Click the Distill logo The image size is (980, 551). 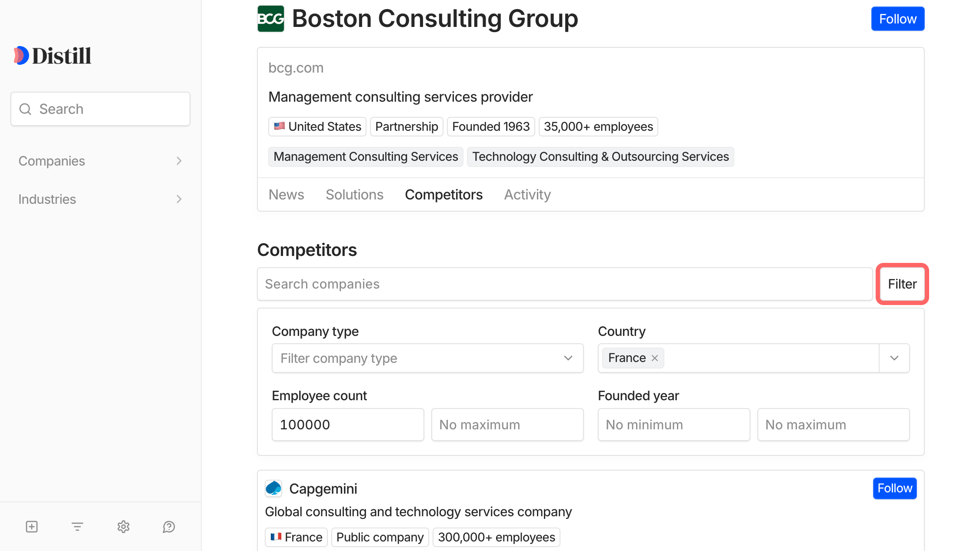53,56
